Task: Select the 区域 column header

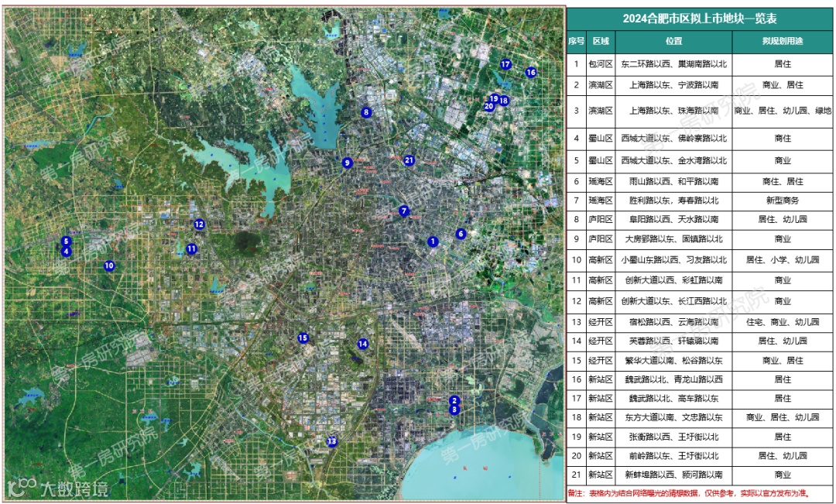Action: click(x=601, y=41)
